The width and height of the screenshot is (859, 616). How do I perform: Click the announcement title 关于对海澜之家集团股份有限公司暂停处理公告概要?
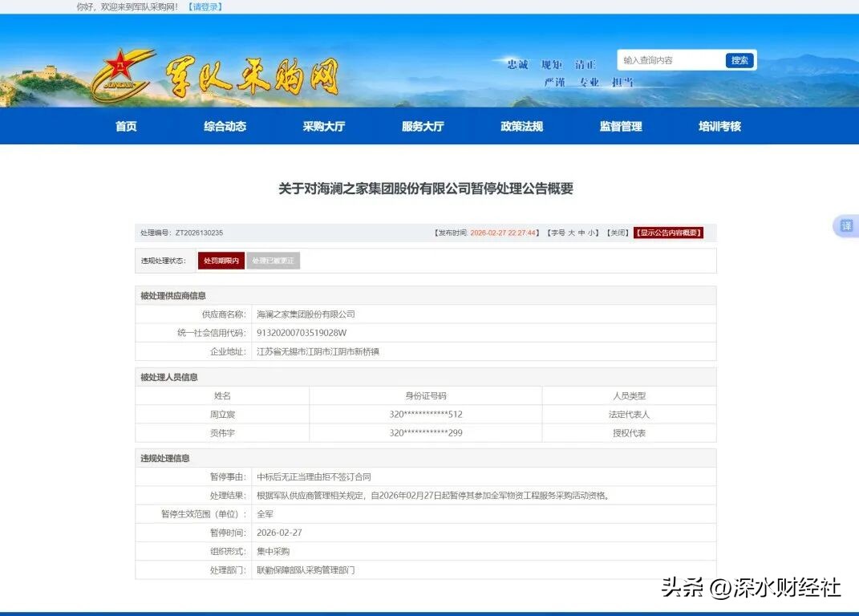[x=426, y=188]
